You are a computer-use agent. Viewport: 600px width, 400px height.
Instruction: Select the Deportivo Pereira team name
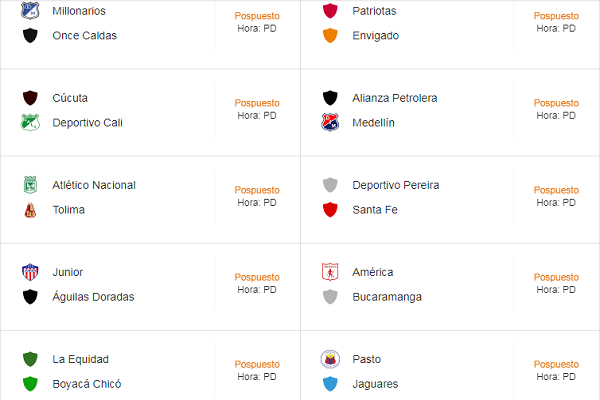[396, 185]
